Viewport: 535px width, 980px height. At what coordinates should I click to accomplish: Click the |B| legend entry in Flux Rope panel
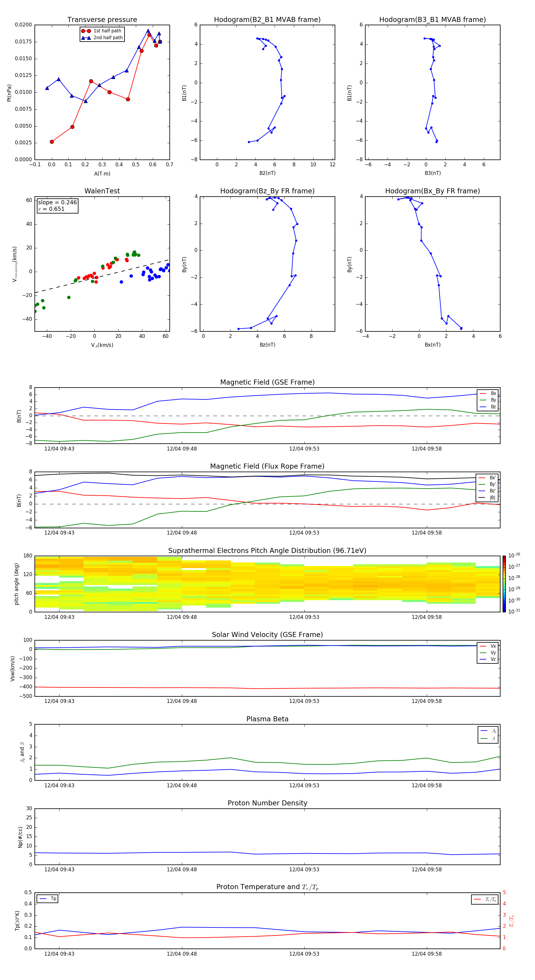pyautogui.click(x=487, y=498)
